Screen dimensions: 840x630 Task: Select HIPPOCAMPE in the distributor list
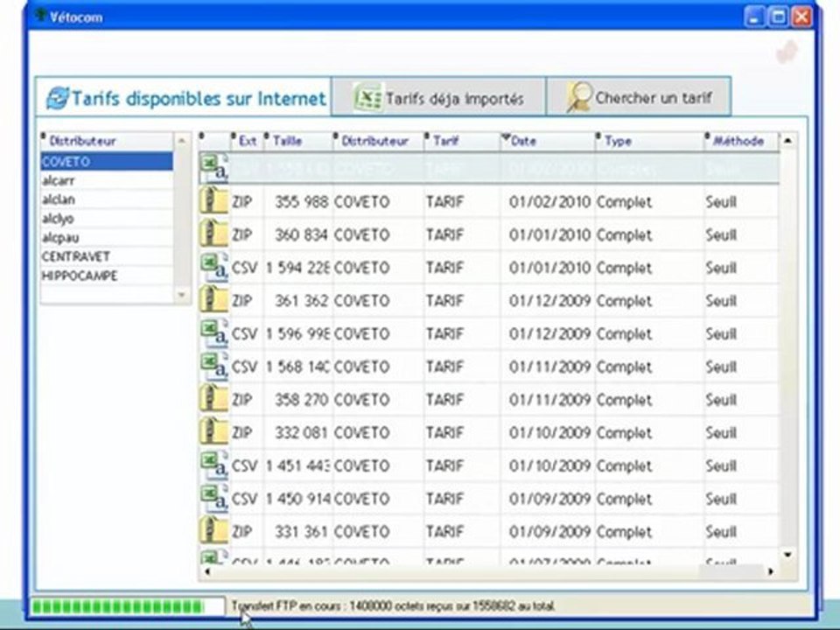tap(107, 276)
